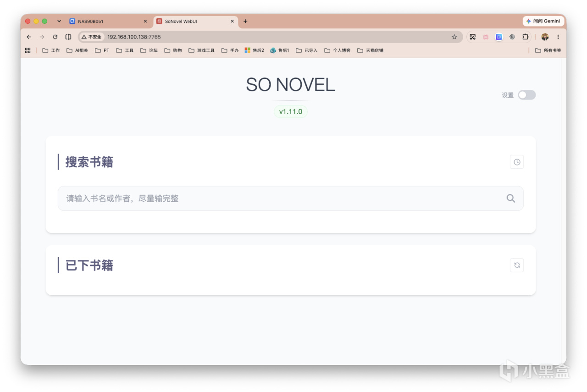Focus the book name search field
Viewport: 587px width, 392px height.
pos(290,198)
